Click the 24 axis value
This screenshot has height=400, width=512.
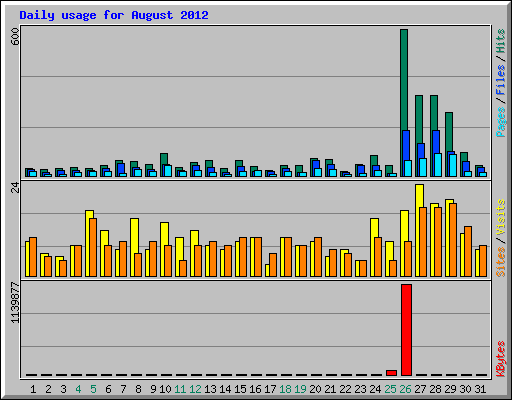pyautogui.click(x=15, y=187)
